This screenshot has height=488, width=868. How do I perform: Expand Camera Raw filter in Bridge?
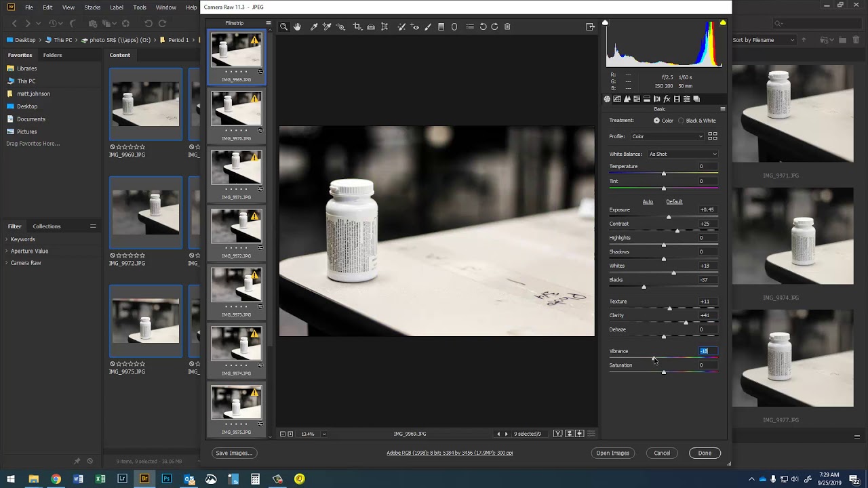(7, 263)
